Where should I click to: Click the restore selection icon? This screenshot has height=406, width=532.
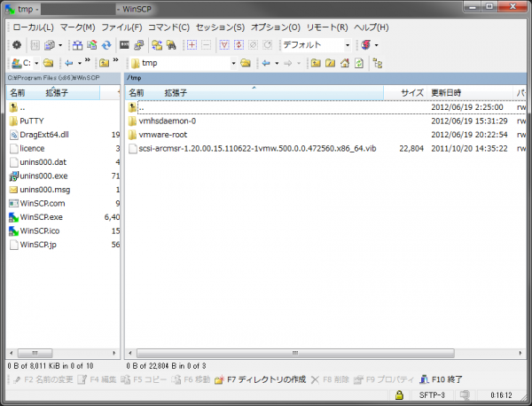tap(268, 45)
